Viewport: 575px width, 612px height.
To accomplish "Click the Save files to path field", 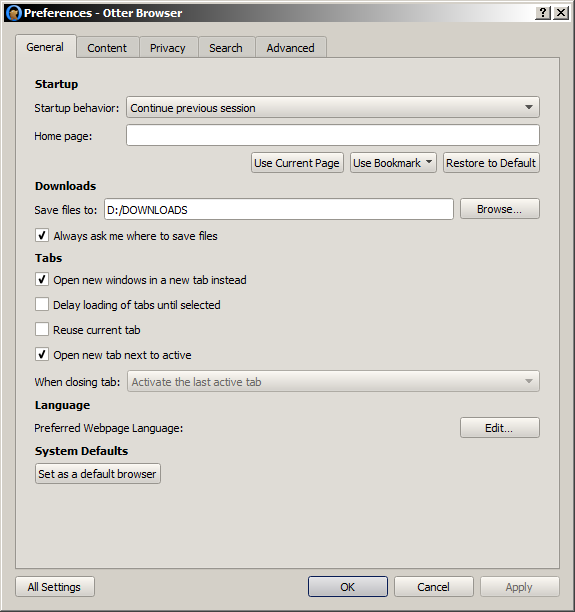I will 279,210.
